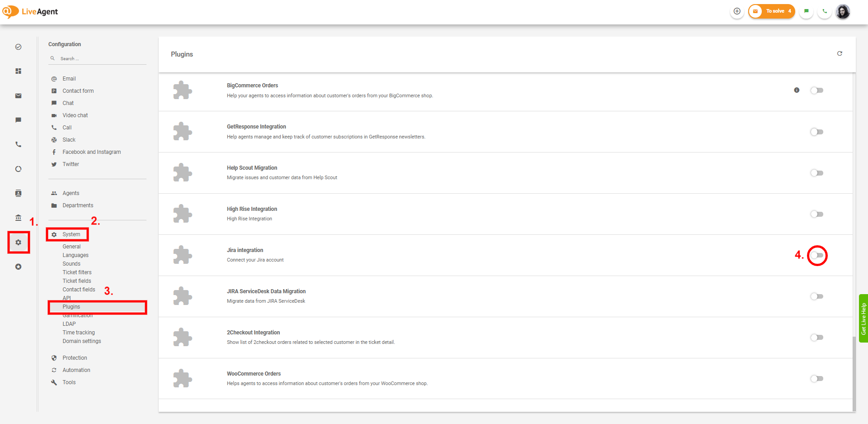868x424 pixels.
Task: Click the checkmark icon in the left sidebar
Action: (19, 47)
